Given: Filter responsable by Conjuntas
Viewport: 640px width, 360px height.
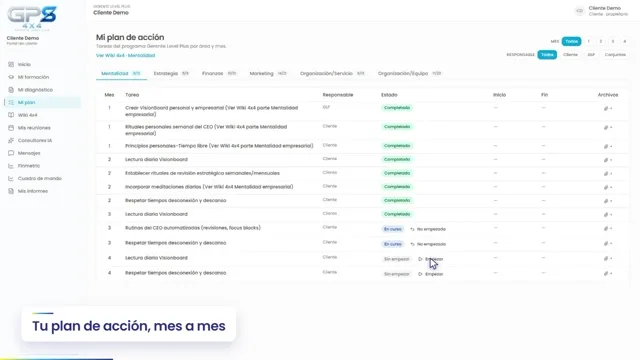Looking at the screenshot, I should pyautogui.click(x=615, y=55).
